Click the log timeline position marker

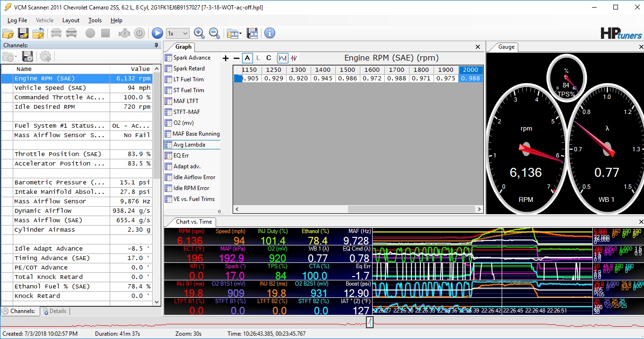tap(370, 322)
